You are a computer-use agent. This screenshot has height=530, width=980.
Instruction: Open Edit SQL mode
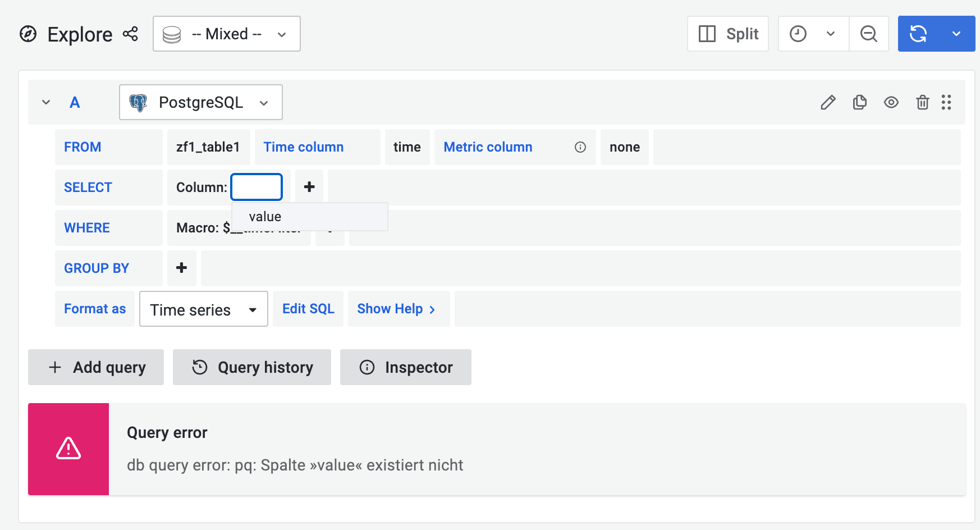(308, 308)
